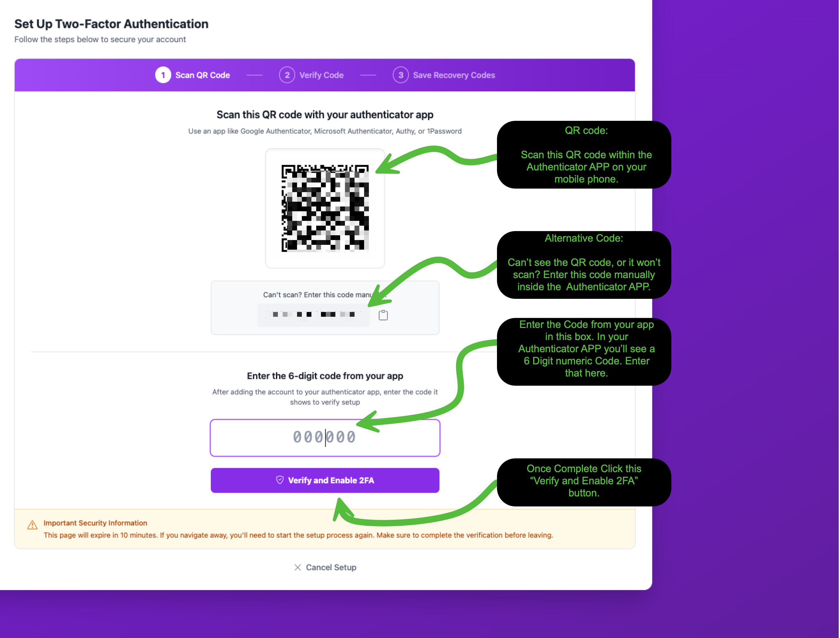Click the Enter the 6-digit code heading
Viewport: 840px width, 638px height.
pyautogui.click(x=325, y=376)
